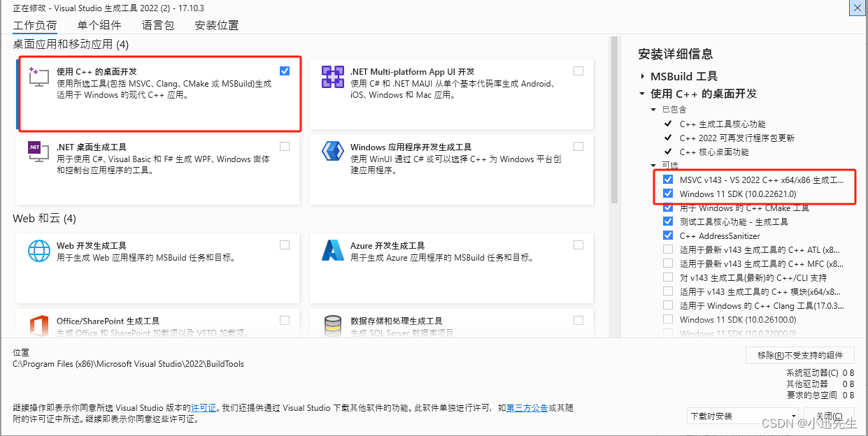Switch to the 安装位置 tab
Image resolution: width=868 pixels, height=436 pixels.
pos(217,25)
